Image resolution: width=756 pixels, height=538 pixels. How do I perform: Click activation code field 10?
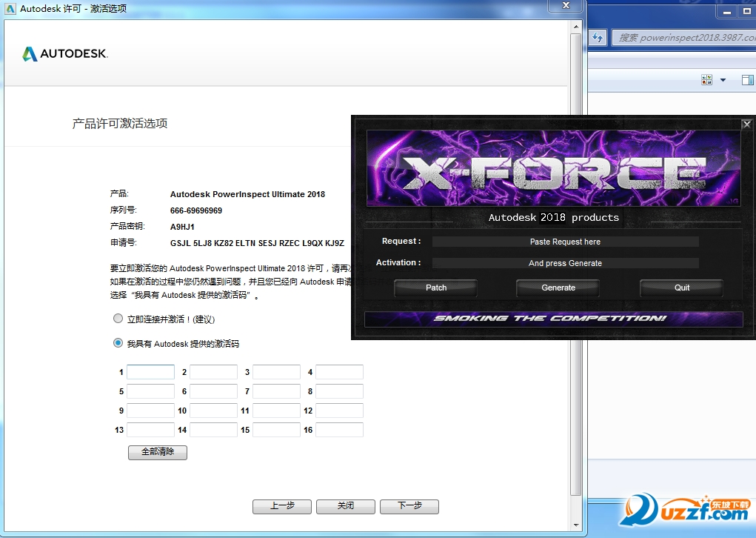click(213, 411)
